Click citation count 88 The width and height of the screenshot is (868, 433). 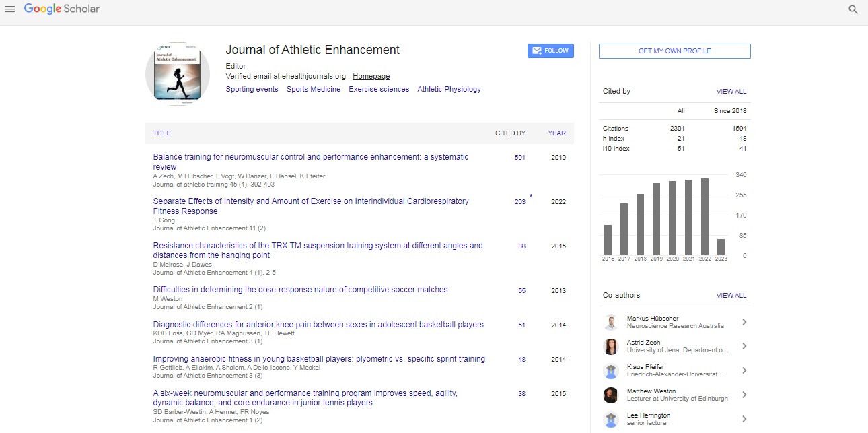[x=521, y=246]
